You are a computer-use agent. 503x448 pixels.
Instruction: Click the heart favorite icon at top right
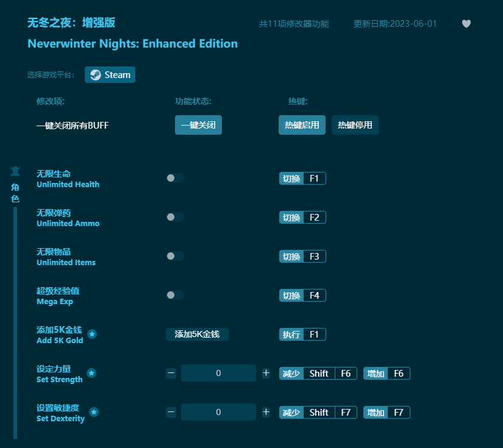pos(466,24)
